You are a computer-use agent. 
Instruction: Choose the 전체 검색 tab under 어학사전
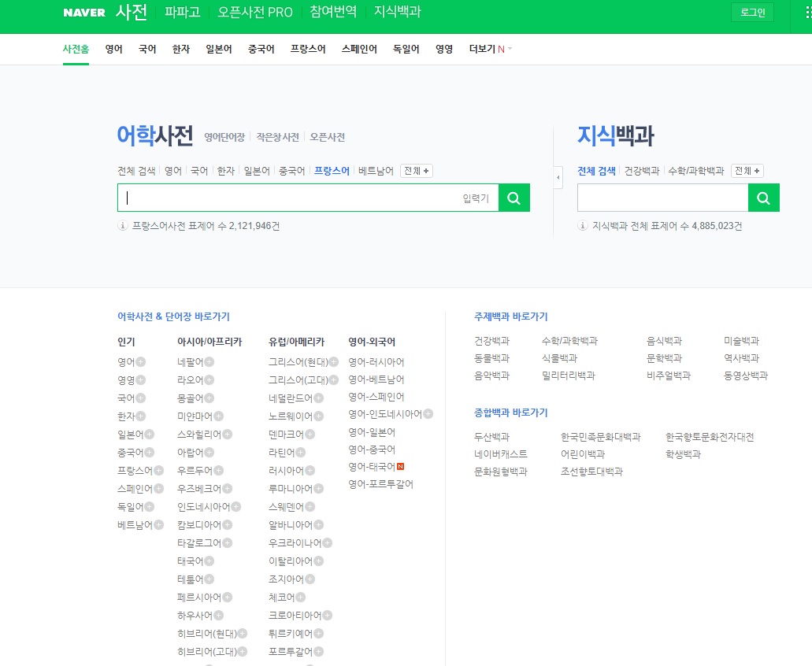coord(136,171)
